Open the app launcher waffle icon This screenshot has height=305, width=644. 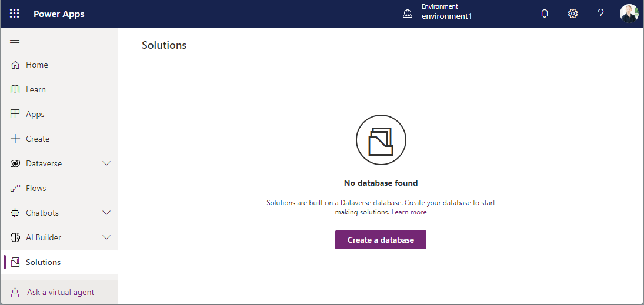click(14, 14)
